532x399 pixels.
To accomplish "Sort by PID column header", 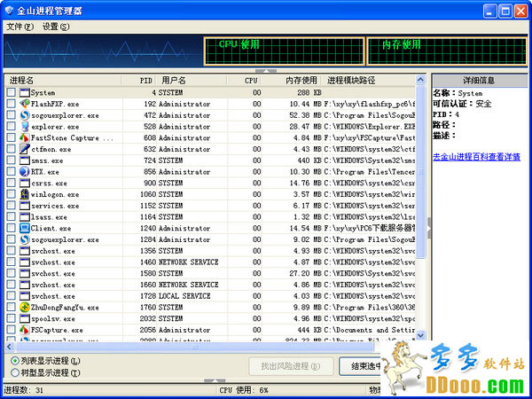I will coord(139,81).
